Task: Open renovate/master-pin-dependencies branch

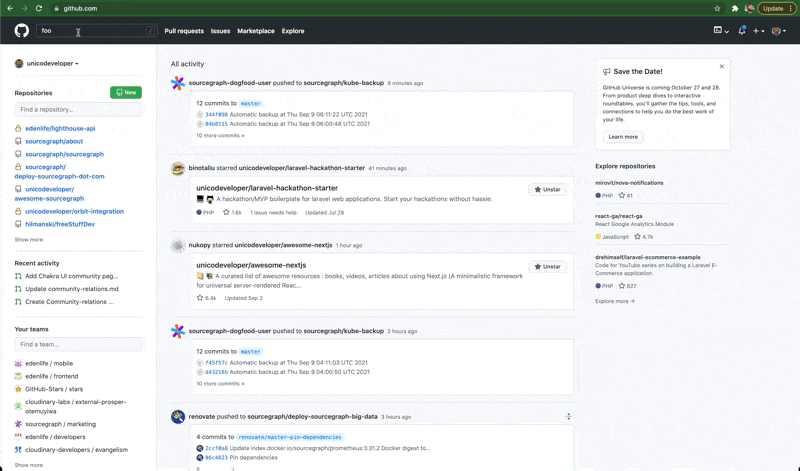Action: 290,437
